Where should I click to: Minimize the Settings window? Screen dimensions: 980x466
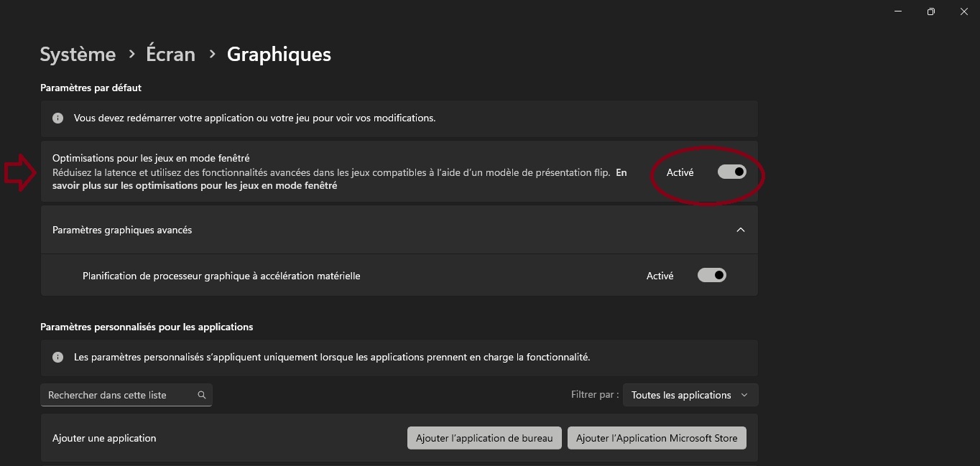click(x=898, y=11)
